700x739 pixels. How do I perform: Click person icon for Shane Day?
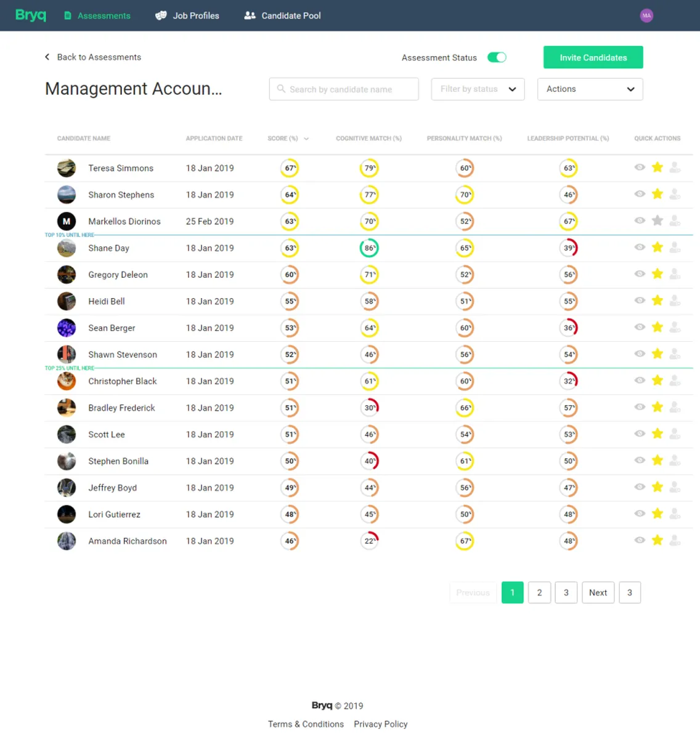tap(675, 247)
